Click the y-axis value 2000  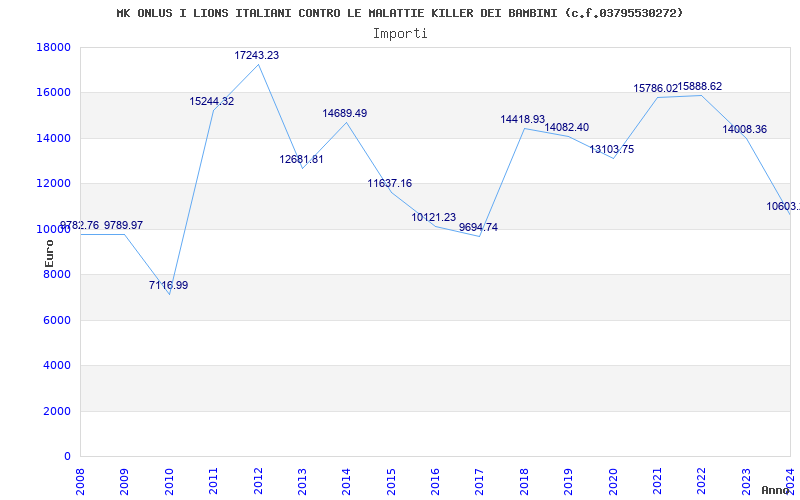(x=57, y=411)
